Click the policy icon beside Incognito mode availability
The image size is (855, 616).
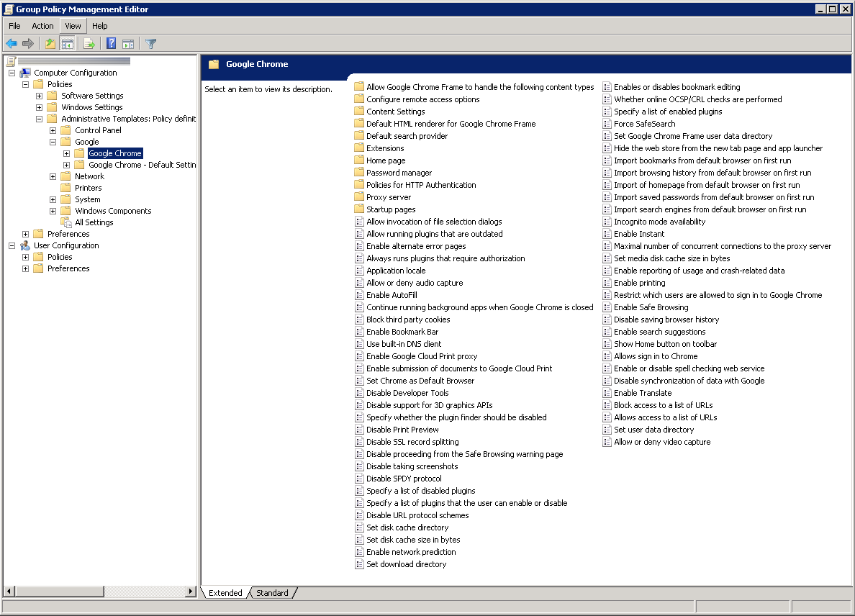tap(607, 222)
